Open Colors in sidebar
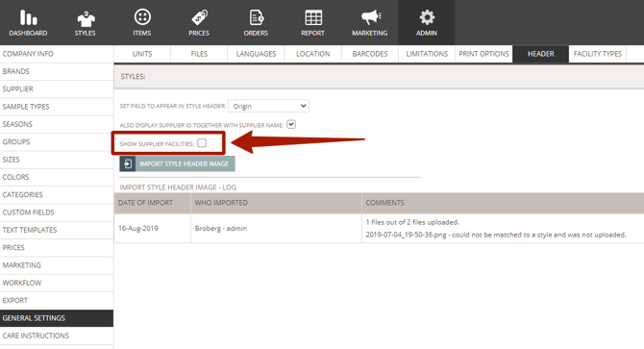 pos(57,177)
